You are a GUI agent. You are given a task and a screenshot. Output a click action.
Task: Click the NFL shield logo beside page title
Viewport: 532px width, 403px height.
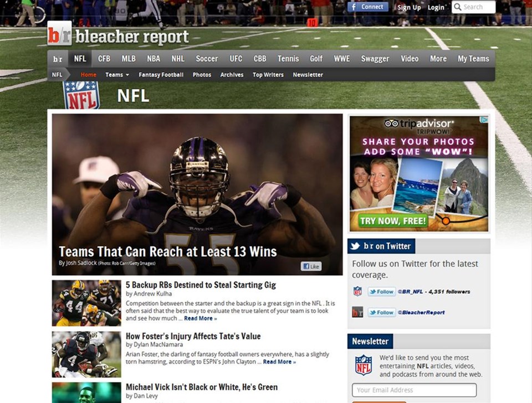[81, 95]
